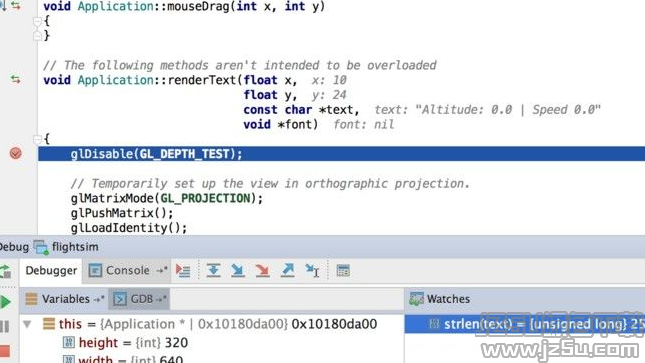Click the Run to Cursor icon

(313, 270)
